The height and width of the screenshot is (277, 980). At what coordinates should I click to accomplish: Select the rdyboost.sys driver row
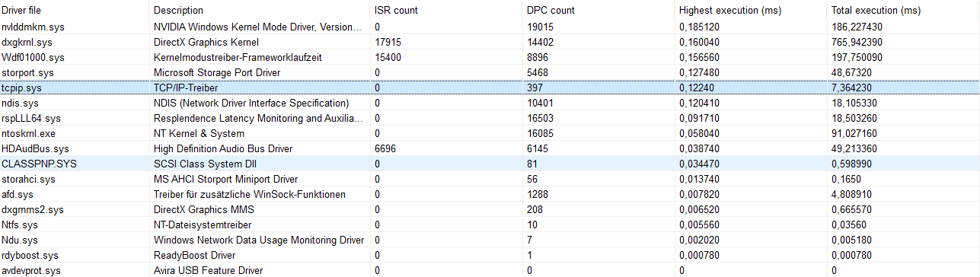[x=490, y=255]
